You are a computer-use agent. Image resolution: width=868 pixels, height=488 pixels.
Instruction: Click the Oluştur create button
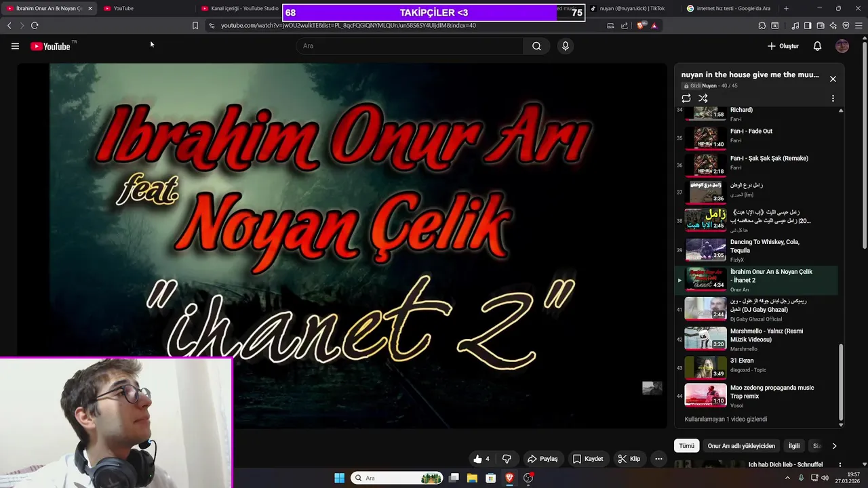click(783, 46)
